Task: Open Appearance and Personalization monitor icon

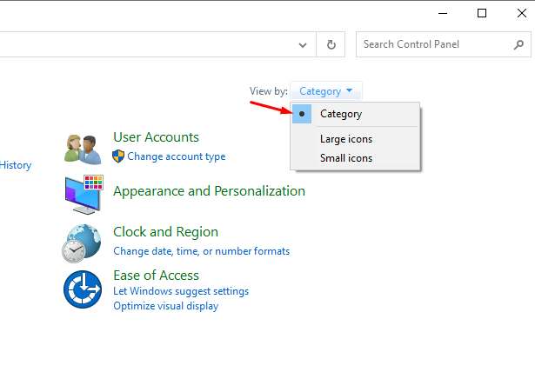Action: click(84, 195)
